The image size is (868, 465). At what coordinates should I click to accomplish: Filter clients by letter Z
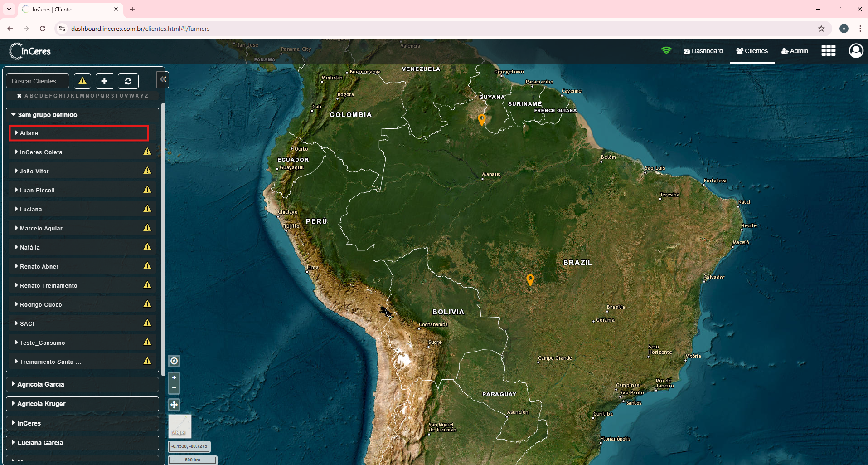click(x=146, y=96)
